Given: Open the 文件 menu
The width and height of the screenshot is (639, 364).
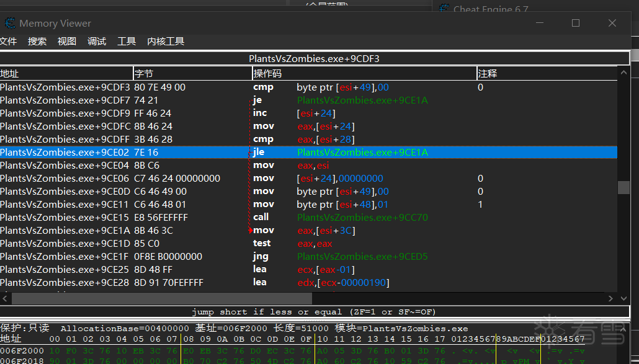Looking at the screenshot, I should [8, 41].
